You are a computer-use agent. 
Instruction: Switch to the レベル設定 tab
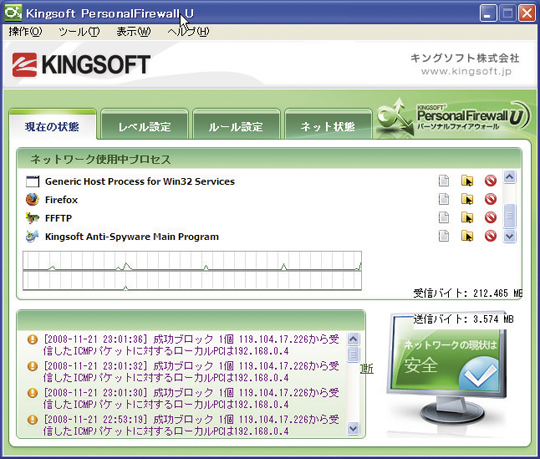click(144, 127)
